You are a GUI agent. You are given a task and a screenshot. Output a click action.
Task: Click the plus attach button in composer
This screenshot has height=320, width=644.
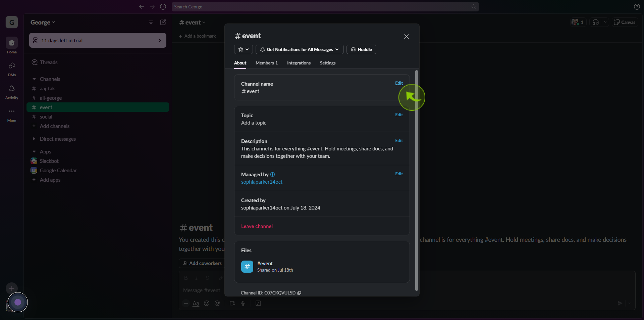(186, 303)
